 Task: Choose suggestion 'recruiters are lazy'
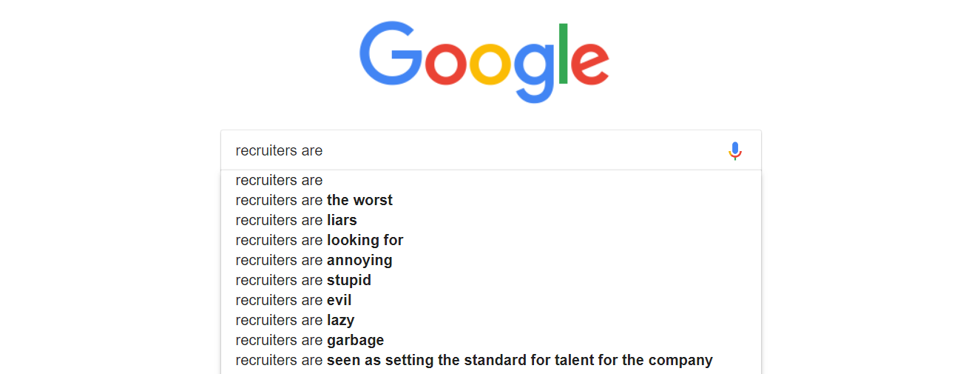coord(295,320)
